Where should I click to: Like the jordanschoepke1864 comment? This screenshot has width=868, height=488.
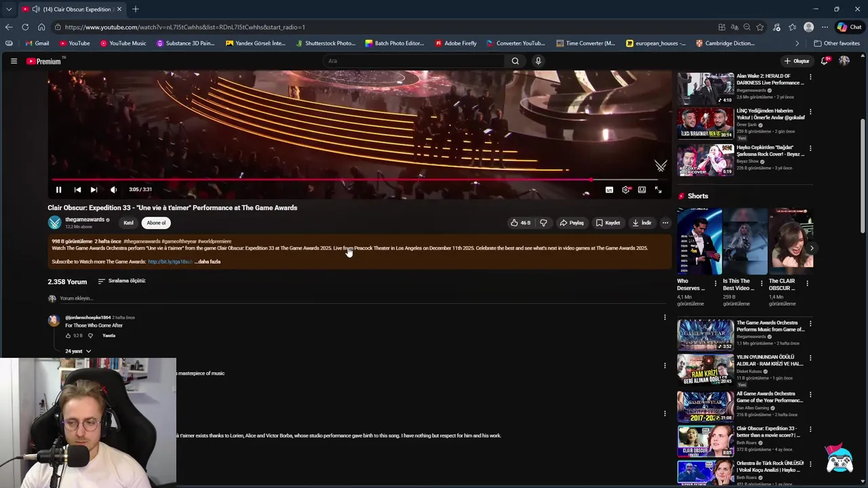click(68, 335)
